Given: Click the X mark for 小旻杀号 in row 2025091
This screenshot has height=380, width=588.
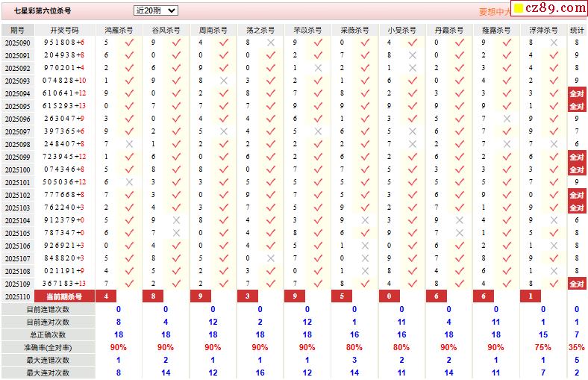Looking at the screenshot, I should click(x=413, y=55).
